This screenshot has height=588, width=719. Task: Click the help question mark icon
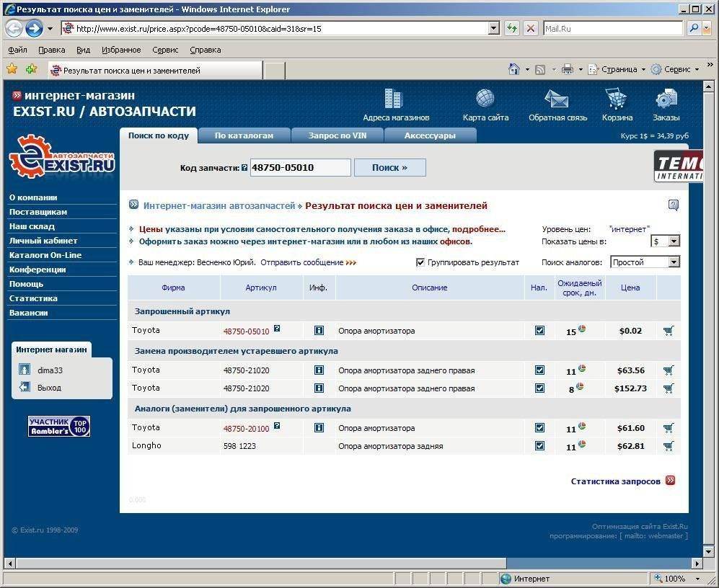click(x=674, y=205)
